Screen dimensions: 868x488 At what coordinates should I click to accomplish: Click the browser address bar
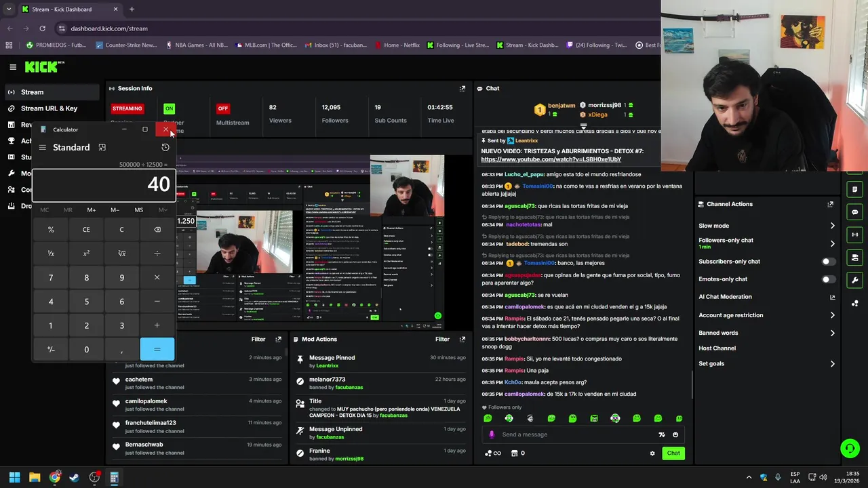tap(353, 28)
